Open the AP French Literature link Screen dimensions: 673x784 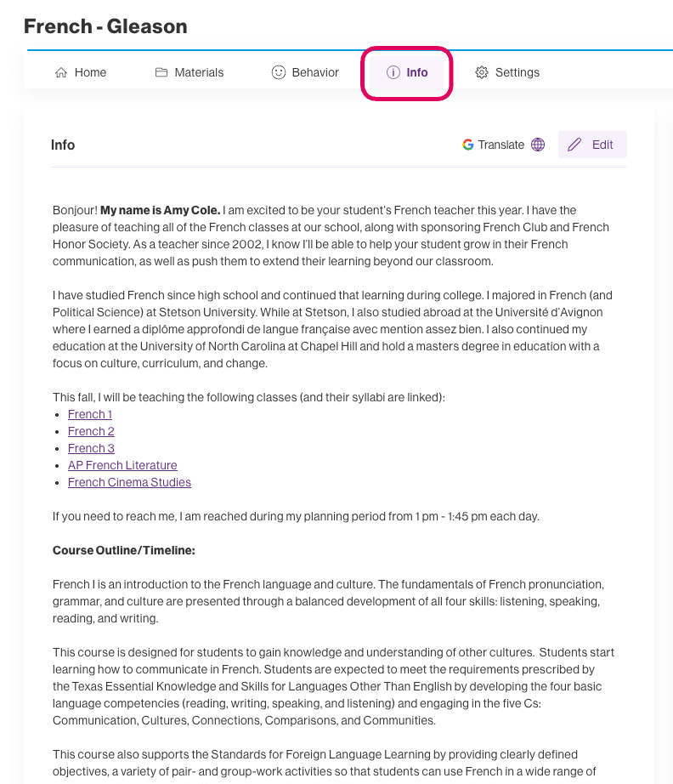pyautogui.click(x=122, y=466)
